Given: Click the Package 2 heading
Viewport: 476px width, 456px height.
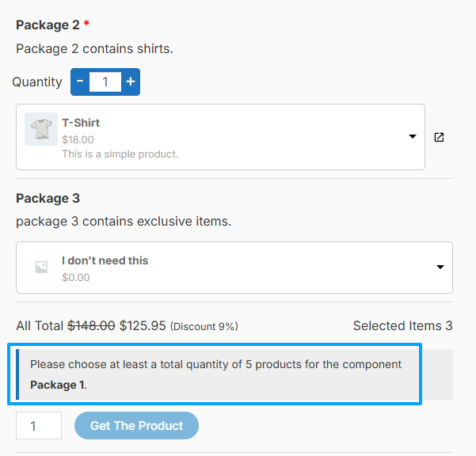Looking at the screenshot, I should 48,25.
